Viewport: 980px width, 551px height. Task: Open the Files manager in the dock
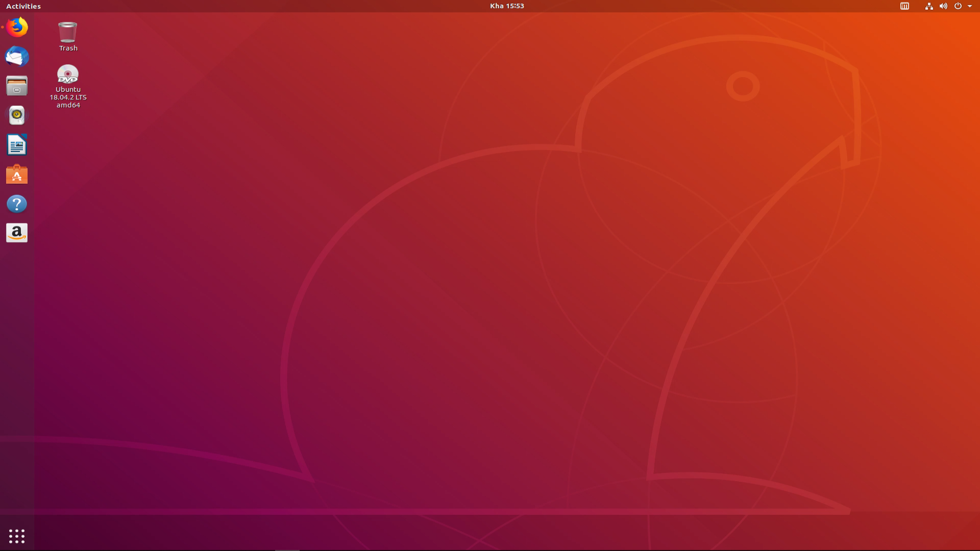(17, 86)
